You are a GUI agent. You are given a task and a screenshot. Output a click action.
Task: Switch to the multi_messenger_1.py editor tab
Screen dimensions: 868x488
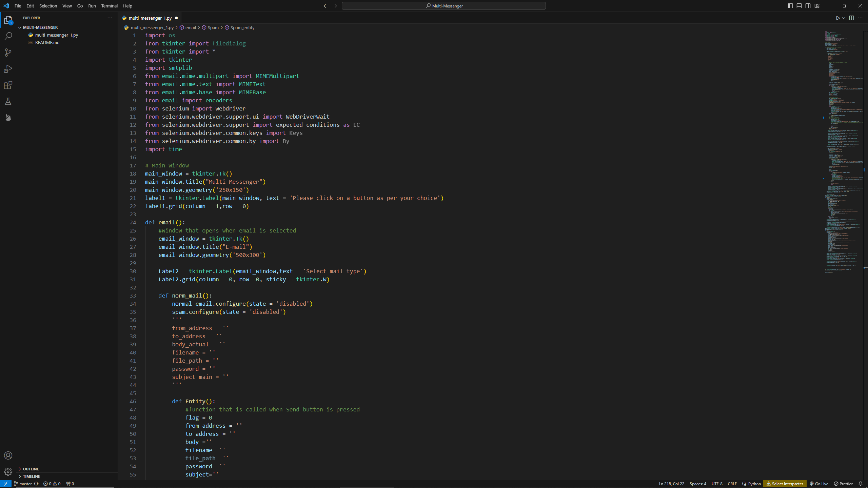pos(150,18)
